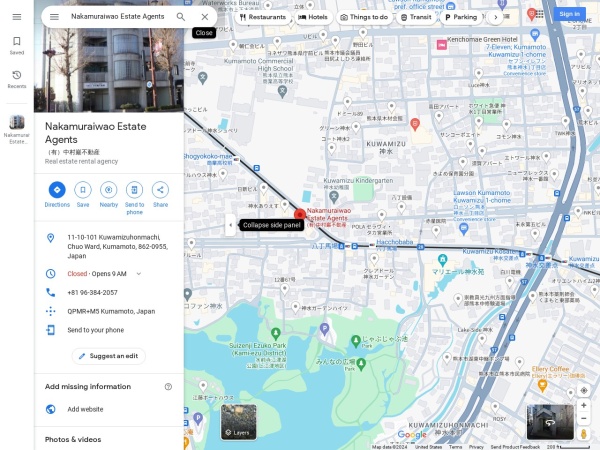Open the Recents sidebar panel
The height and width of the screenshot is (450, 600).
pyautogui.click(x=17, y=78)
